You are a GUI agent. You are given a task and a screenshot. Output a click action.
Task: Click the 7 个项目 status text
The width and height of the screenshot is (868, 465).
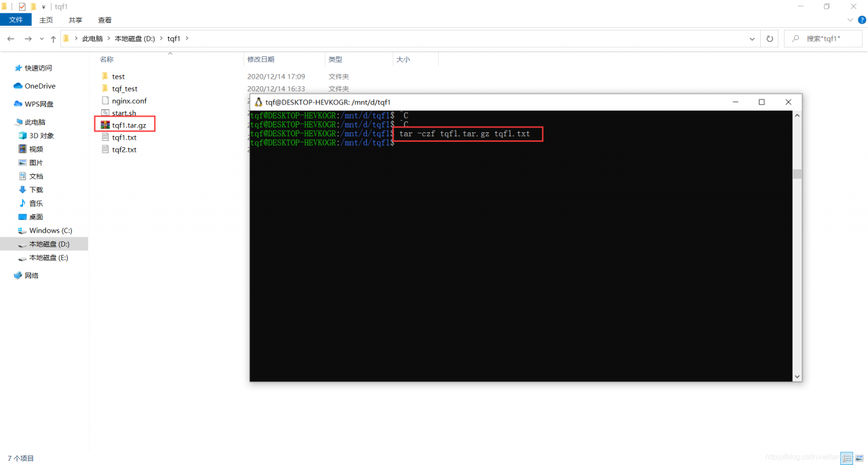pos(20,458)
